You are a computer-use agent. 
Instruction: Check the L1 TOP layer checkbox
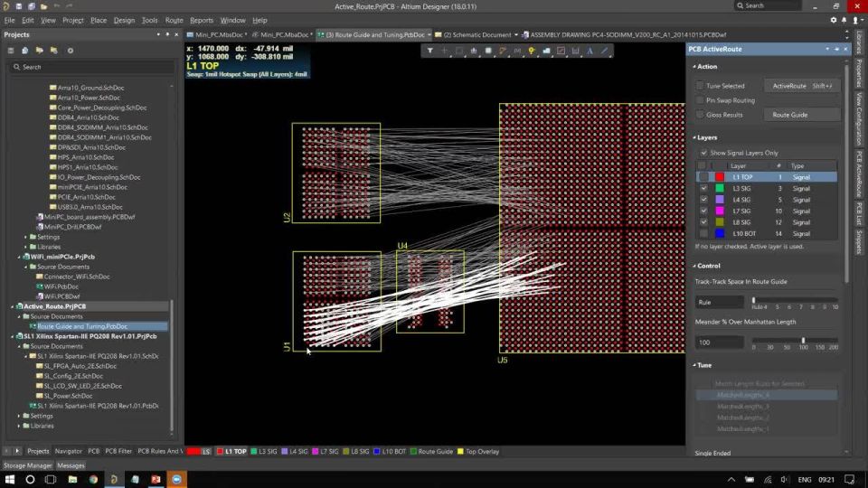point(703,177)
